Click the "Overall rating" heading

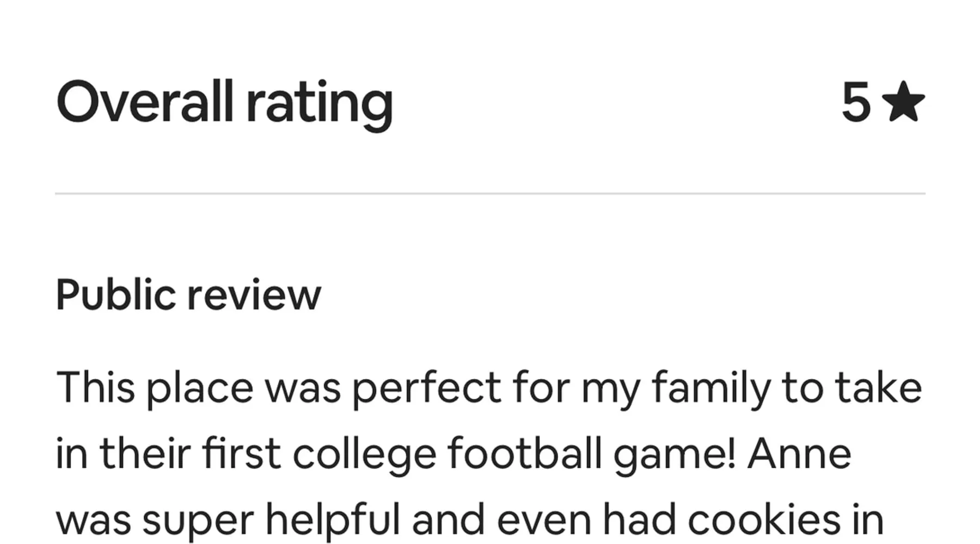click(224, 102)
